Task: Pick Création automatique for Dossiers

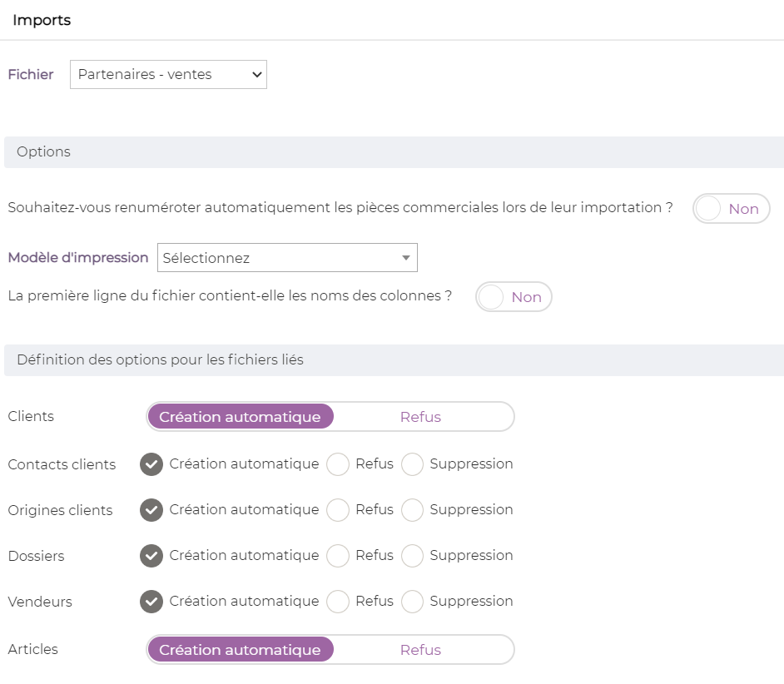Action: (151, 556)
